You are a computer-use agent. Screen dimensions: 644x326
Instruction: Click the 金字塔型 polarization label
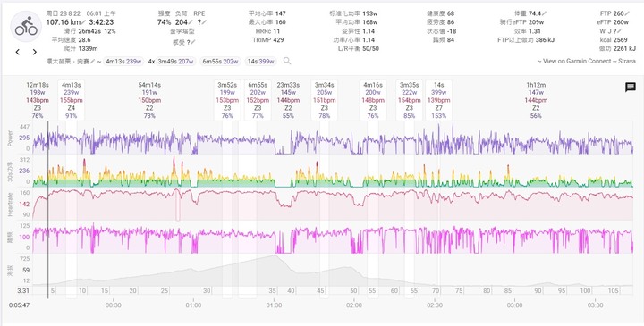click(182, 31)
